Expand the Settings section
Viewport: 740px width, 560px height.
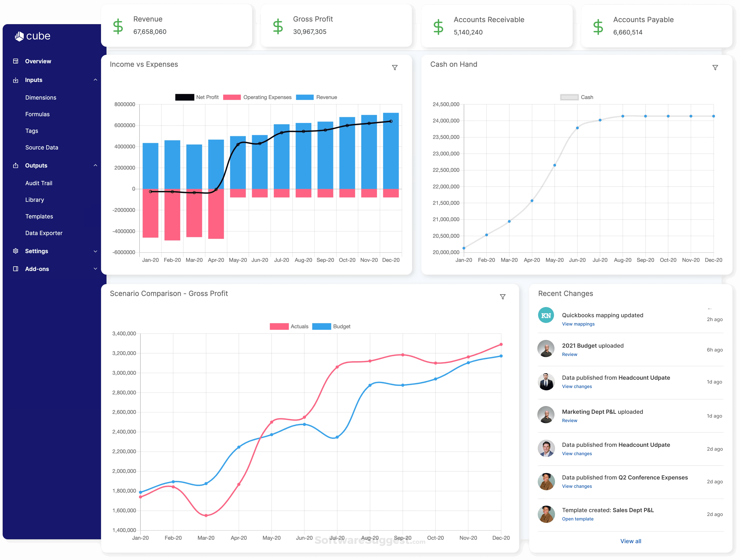tap(95, 251)
